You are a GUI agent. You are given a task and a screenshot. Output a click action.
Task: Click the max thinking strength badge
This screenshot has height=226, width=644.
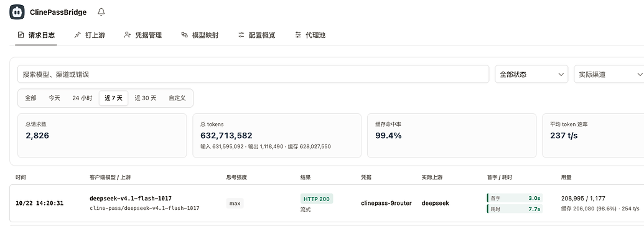(x=235, y=203)
